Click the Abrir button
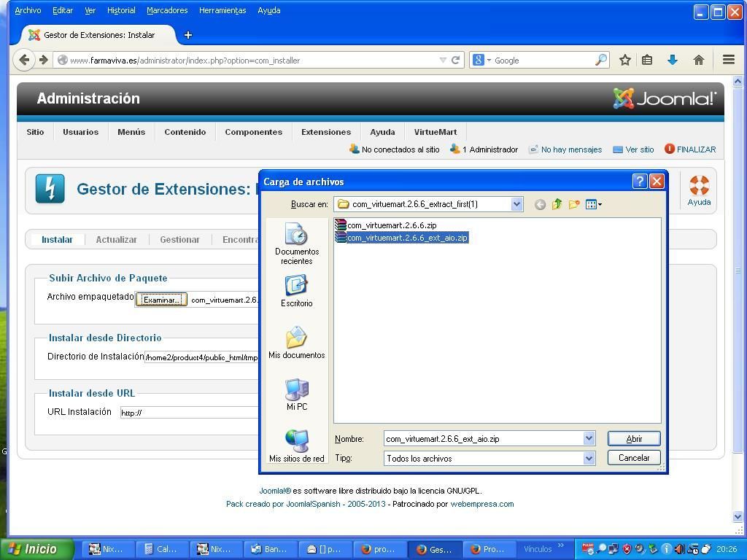The image size is (747, 560). (634, 438)
